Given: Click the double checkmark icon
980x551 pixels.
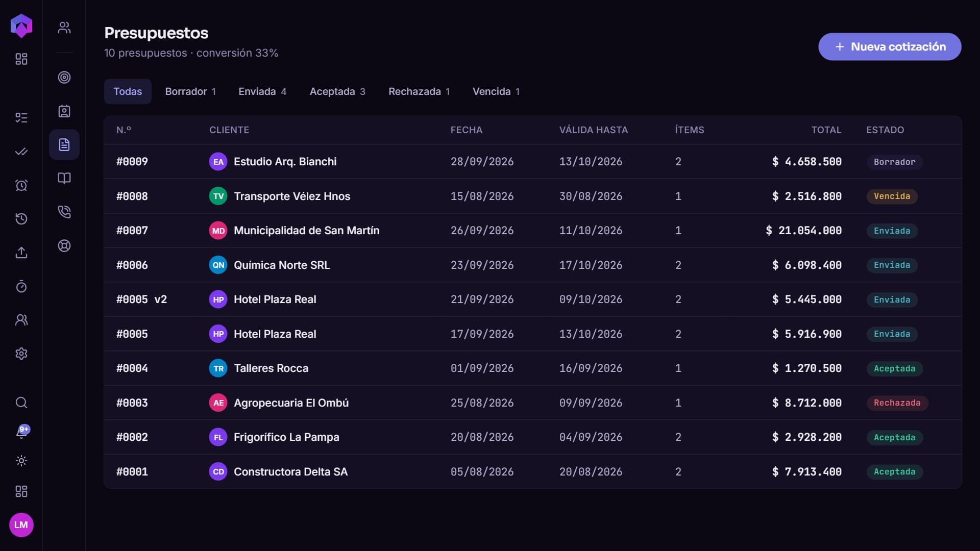Looking at the screenshot, I should (x=21, y=152).
